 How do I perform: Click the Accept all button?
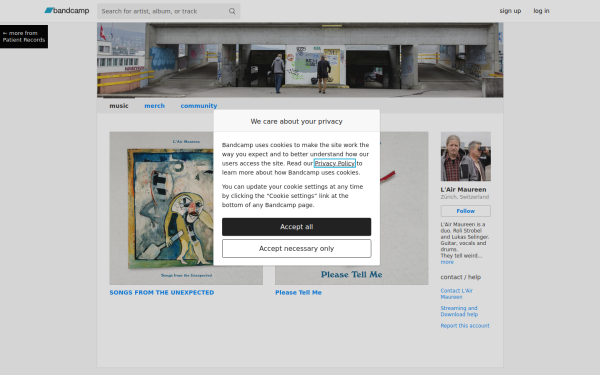point(297,227)
